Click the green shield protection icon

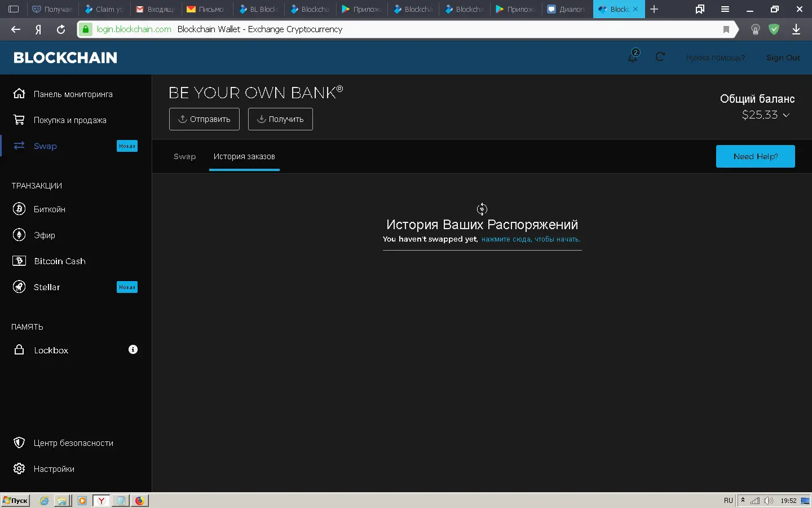coord(774,29)
